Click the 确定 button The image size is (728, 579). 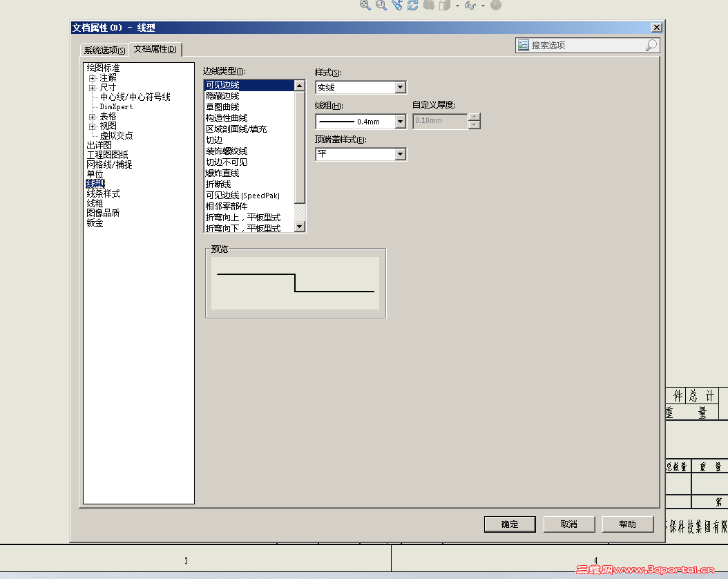(510, 524)
